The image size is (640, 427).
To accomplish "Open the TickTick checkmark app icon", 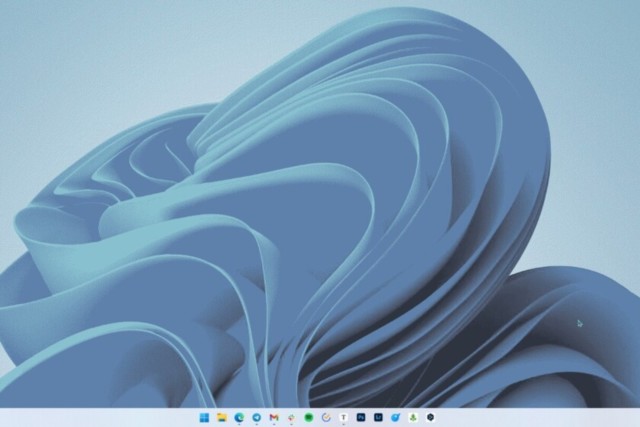I will click(326, 417).
